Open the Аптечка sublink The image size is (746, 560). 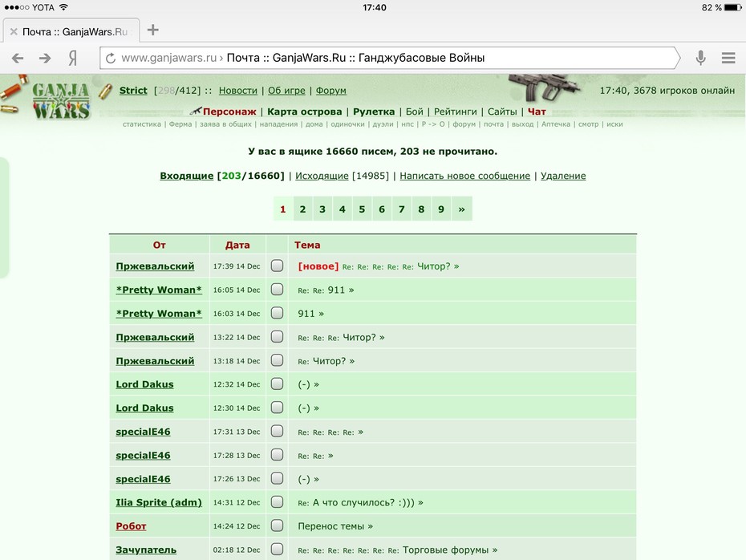tap(556, 124)
